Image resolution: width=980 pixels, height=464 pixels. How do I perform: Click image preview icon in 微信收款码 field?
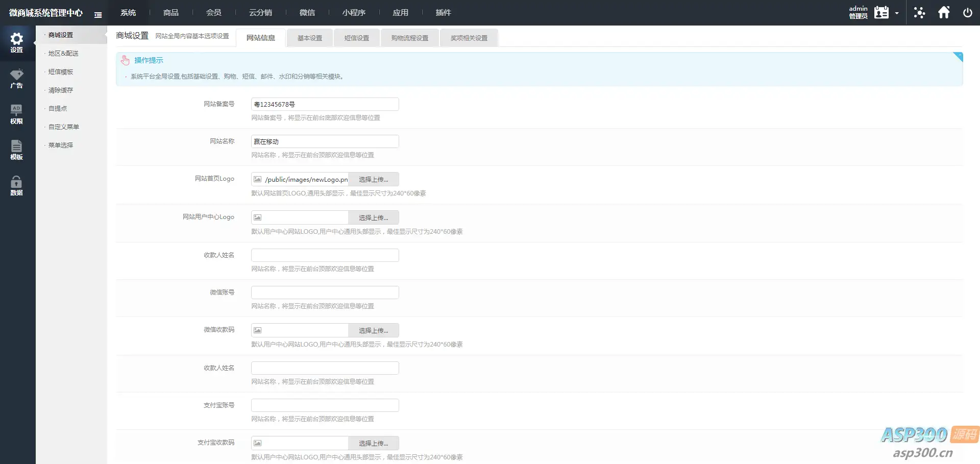click(x=258, y=330)
